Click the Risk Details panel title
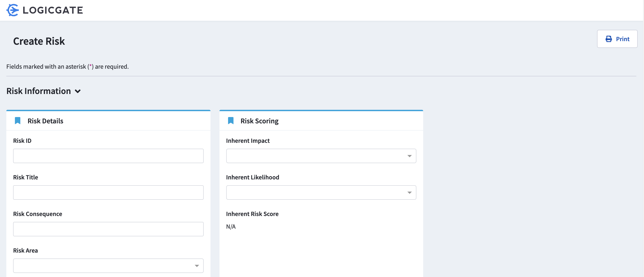The height and width of the screenshot is (277, 644). click(46, 121)
